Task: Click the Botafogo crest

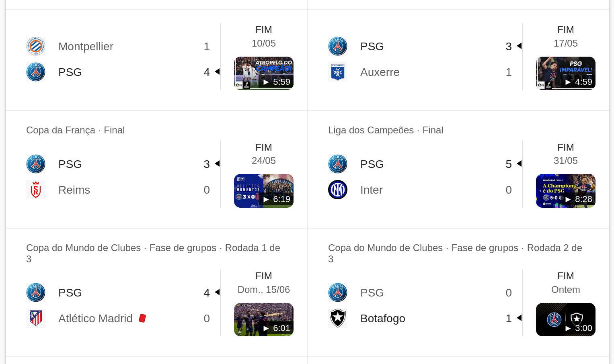Action: coord(338,318)
